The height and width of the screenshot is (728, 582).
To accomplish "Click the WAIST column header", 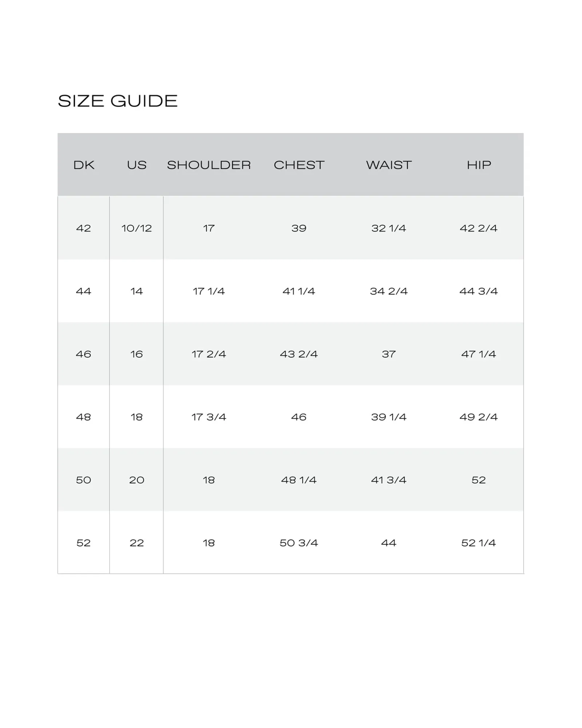I will tap(388, 165).
